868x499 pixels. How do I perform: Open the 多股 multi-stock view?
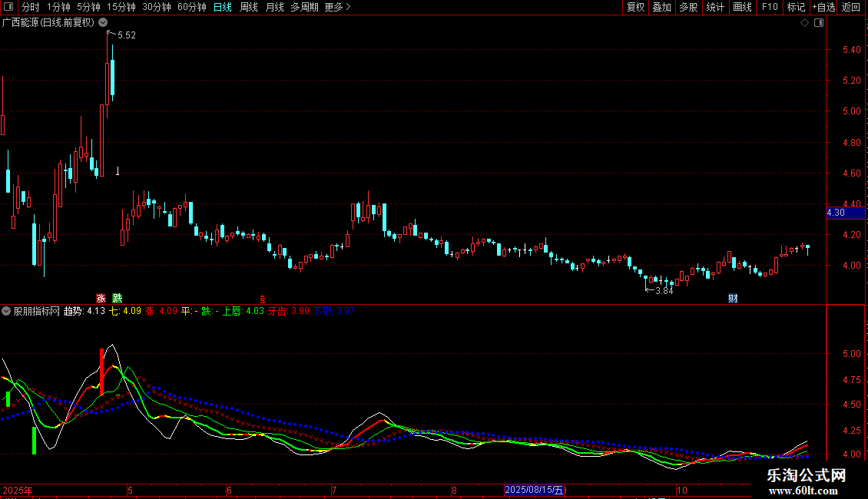click(688, 7)
